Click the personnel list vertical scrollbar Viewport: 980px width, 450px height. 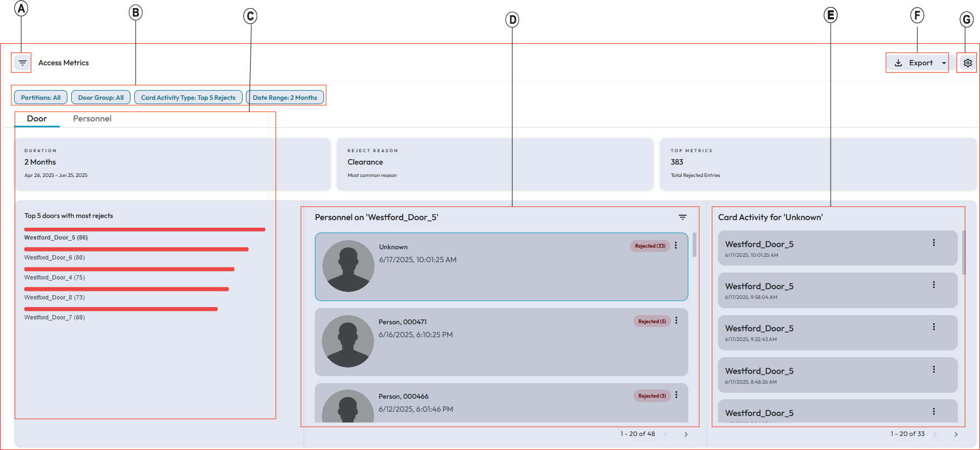(694, 245)
